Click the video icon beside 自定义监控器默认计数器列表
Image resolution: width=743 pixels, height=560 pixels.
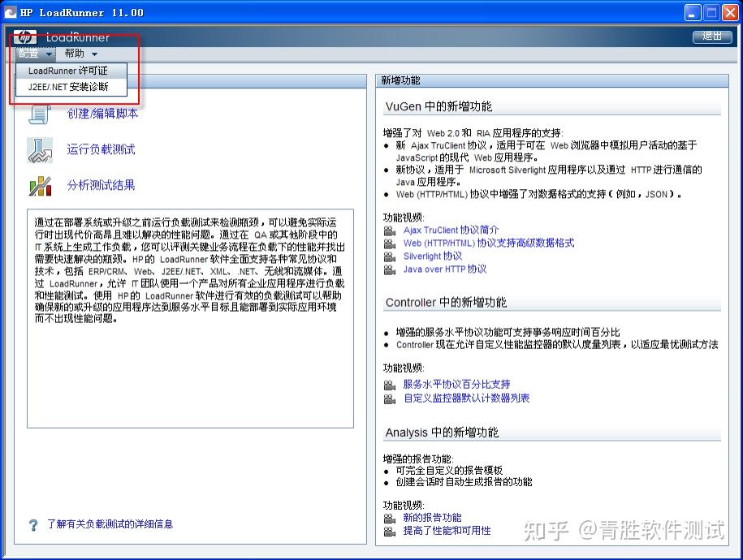(390, 398)
